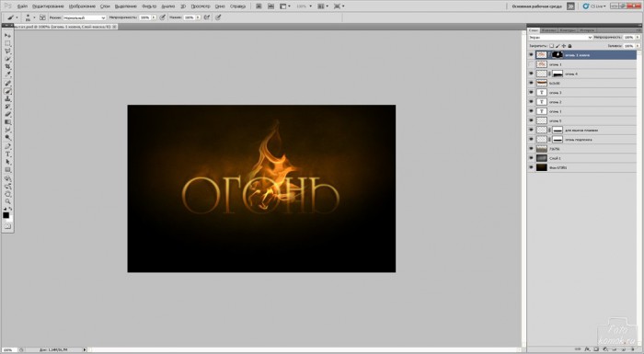Viewport: 644px width, 354px height.
Task: Select the Rectangular Marquee tool
Action: tap(7, 43)
